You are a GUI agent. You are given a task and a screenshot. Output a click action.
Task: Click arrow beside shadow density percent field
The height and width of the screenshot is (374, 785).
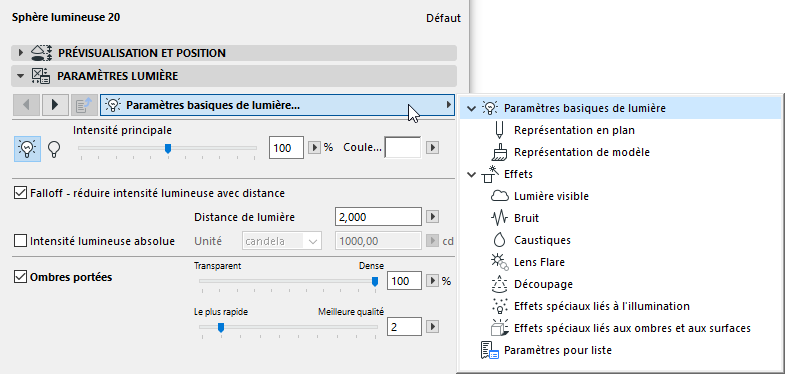pyautogui.click(x=433, y=281)
